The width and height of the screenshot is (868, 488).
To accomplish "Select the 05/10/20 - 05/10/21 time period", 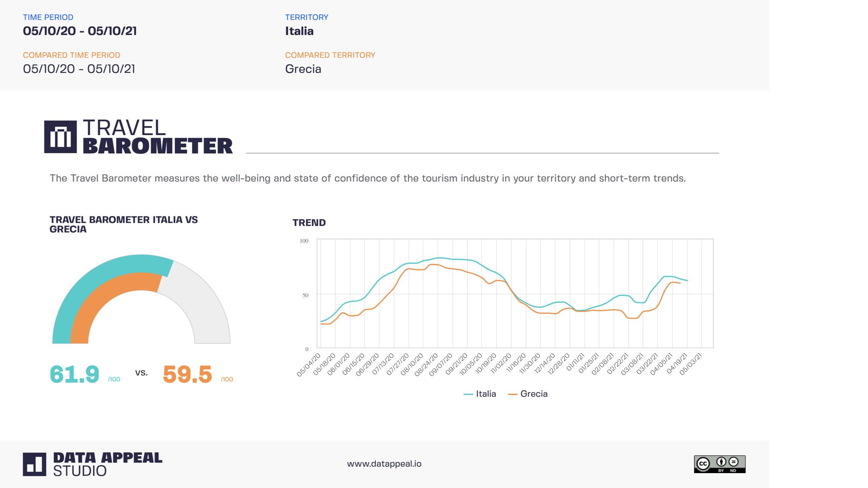I will 80,31.
